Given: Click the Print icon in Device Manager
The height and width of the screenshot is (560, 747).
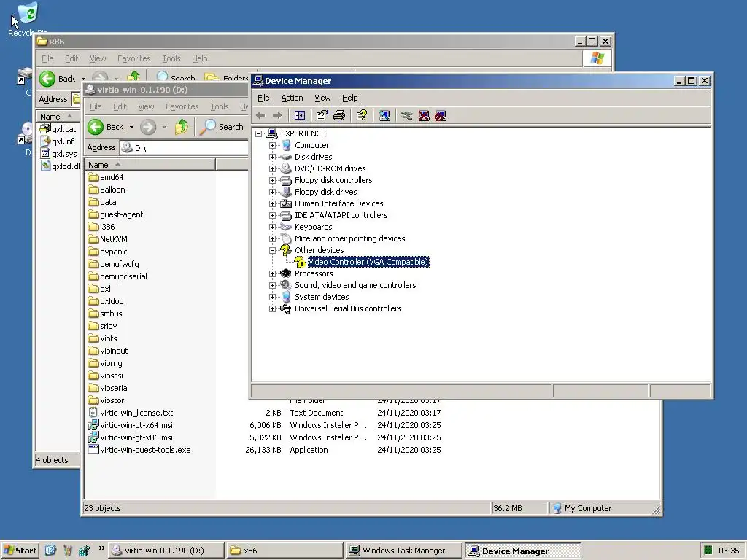Looking at the screenshot, I should (x=339, y=115).
